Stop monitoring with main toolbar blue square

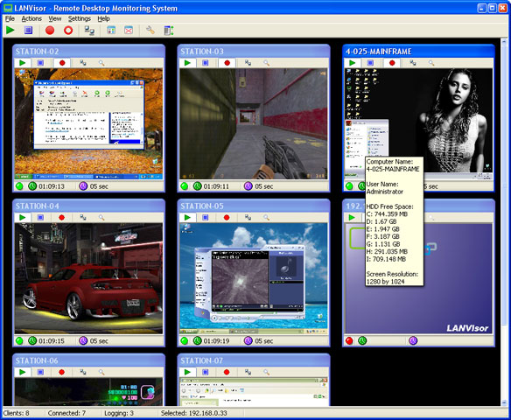tap(28, 31)
